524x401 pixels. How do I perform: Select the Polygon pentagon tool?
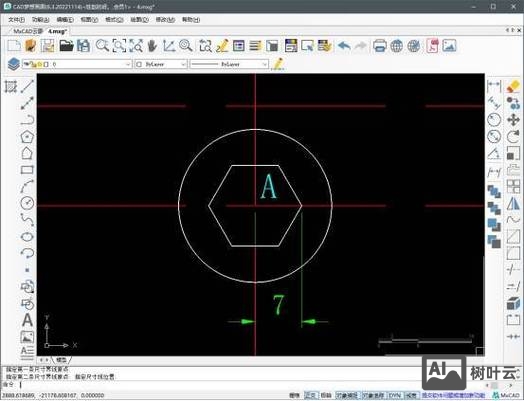click(x=27, y=136)
